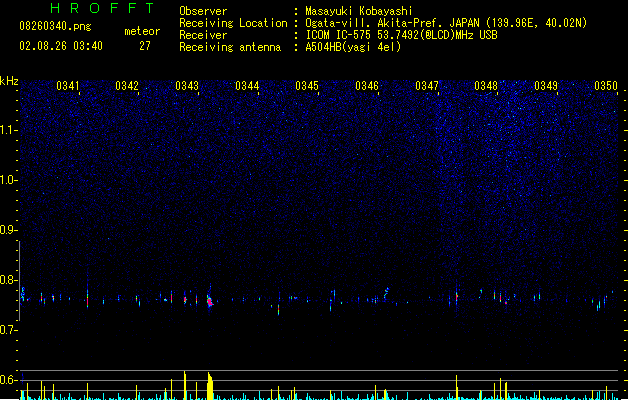Click the 1.0 frequency axis label
Viewport: 629px width, 400px height.
(x=7, y=180)
